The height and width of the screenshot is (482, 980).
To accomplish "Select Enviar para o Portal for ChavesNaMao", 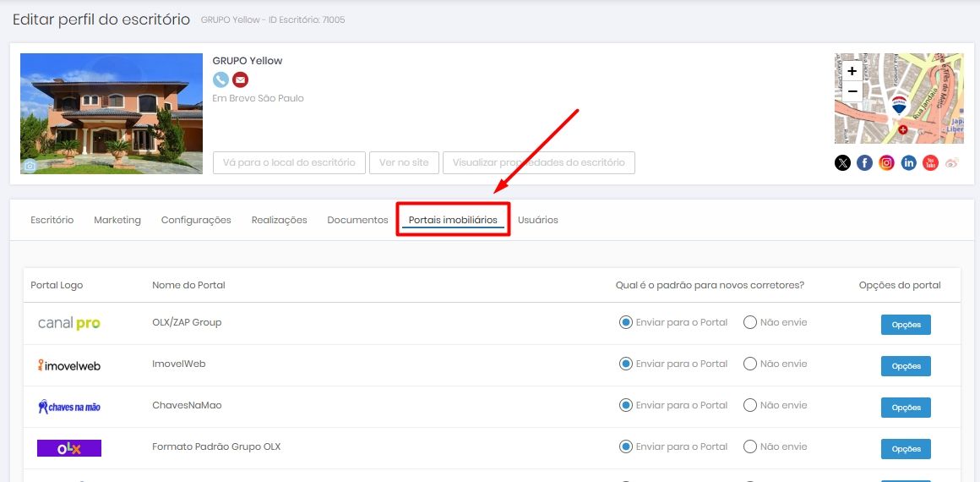I will pyautogui.click(x=625, y=405).
